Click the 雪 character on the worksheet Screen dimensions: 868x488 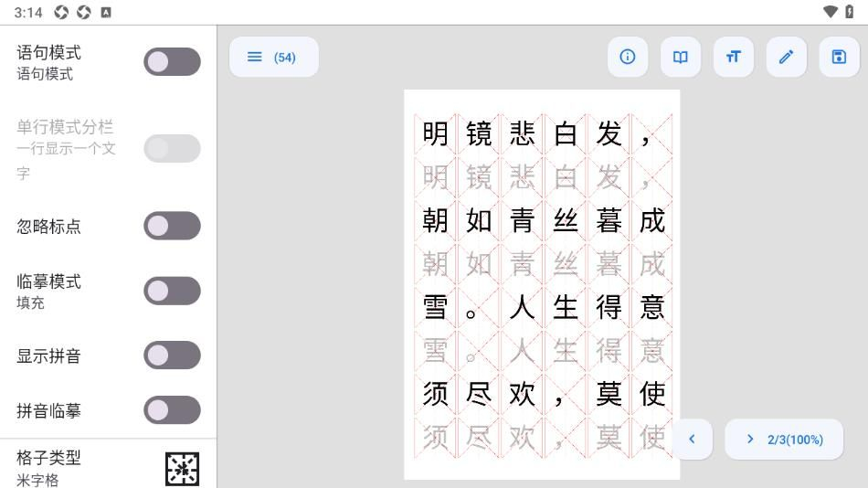point(436,308)
